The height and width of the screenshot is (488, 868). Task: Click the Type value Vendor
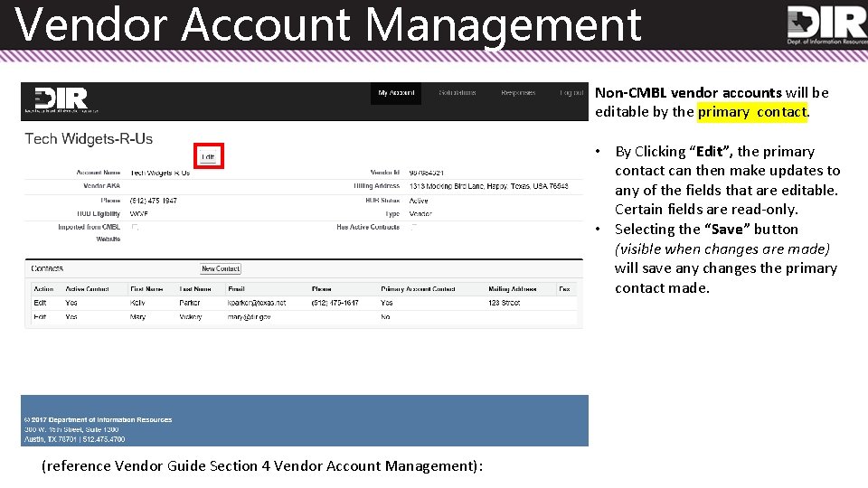[420, 213]
